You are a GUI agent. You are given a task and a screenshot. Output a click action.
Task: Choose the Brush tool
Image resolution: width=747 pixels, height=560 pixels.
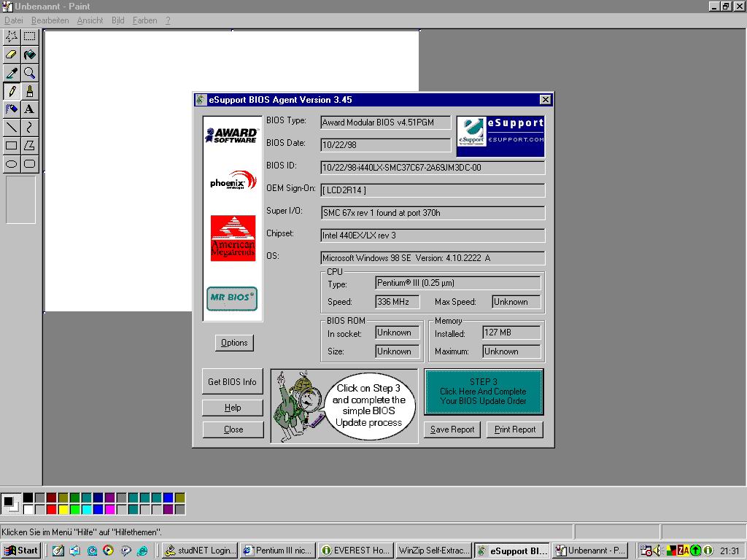pos(29,91)
